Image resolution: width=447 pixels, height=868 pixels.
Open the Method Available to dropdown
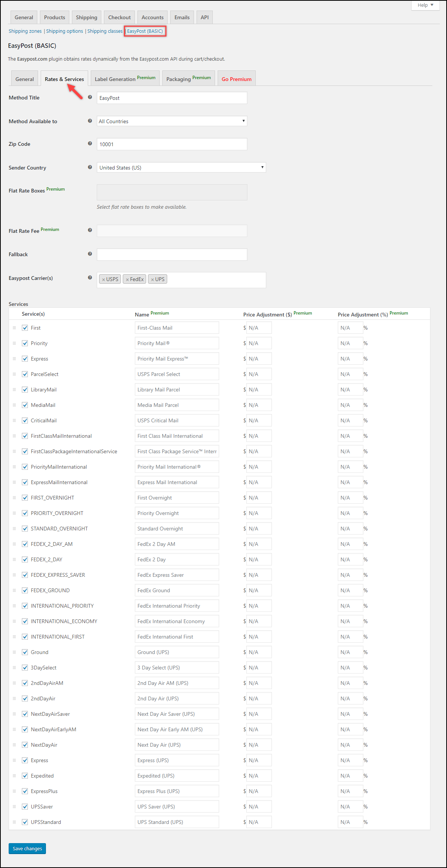point(172,121)
